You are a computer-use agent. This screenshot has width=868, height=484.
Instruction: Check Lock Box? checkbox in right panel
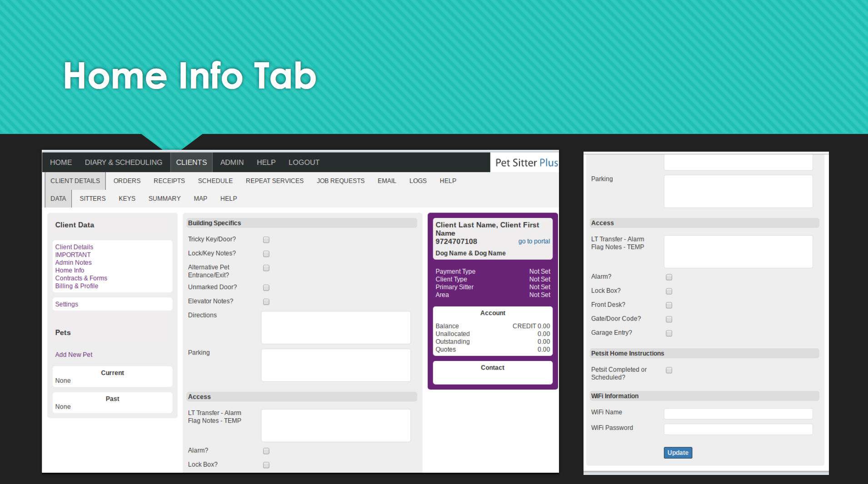669,291
